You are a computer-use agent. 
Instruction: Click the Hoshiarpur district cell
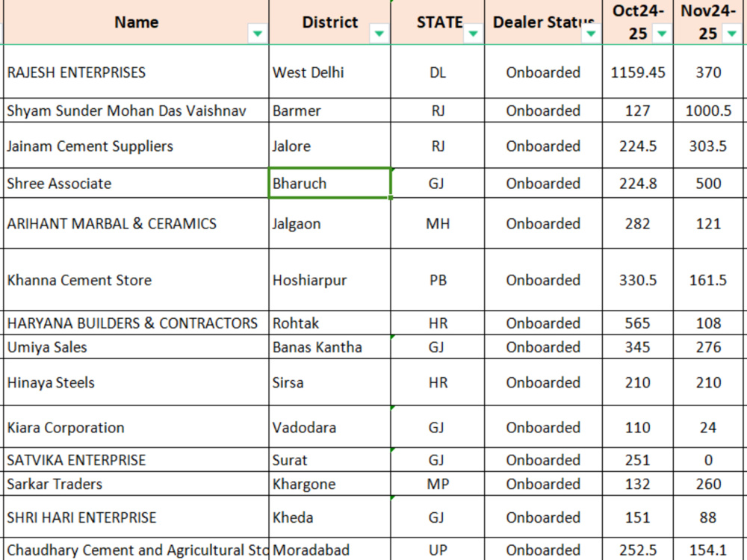[329, 279]
